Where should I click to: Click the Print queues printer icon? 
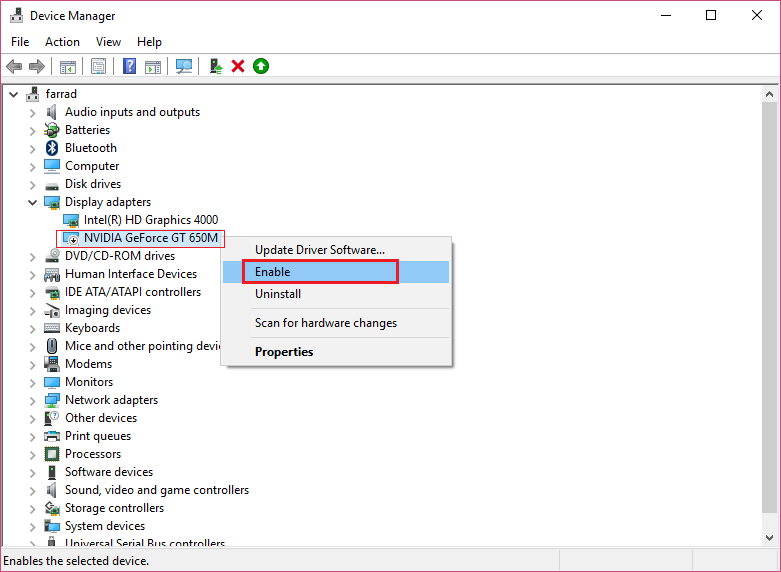[52, 436]
